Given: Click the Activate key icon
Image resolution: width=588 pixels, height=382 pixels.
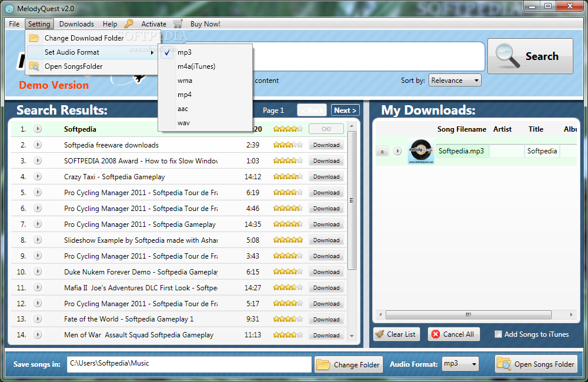Looking at the screenshot, I should pos(129,24).
